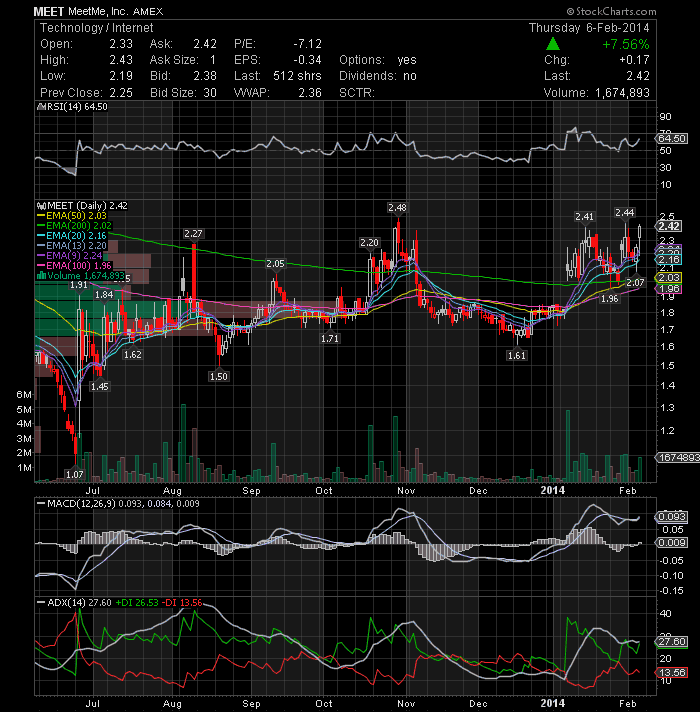
Task: Click the 1.71 October low label
Action: 330,339
